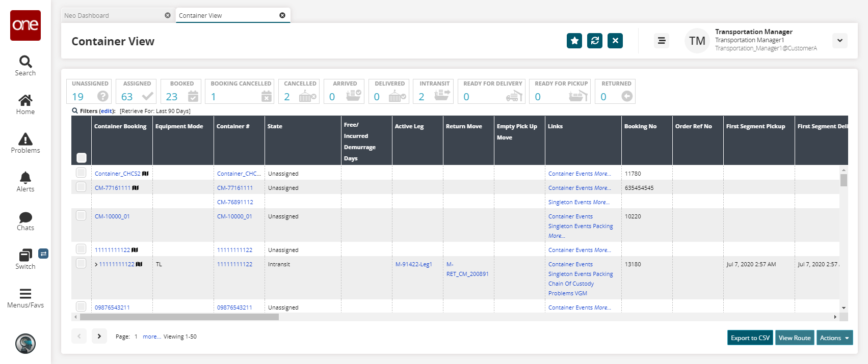
Task: Expand the Actions dropdown button
Action: [x=834, y=338]
